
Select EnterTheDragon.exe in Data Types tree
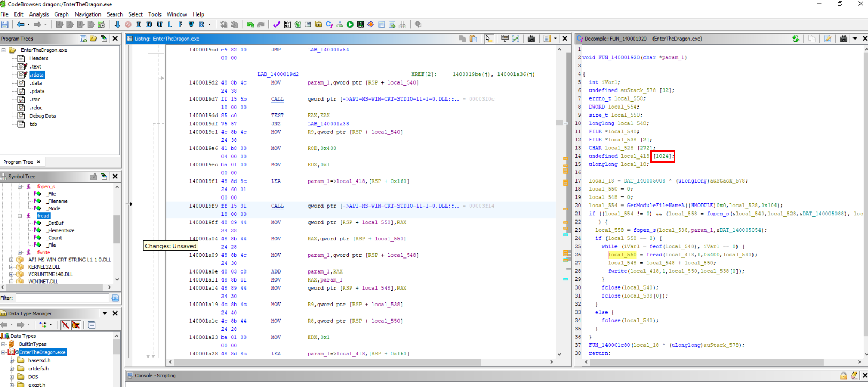tap(43, 352)
